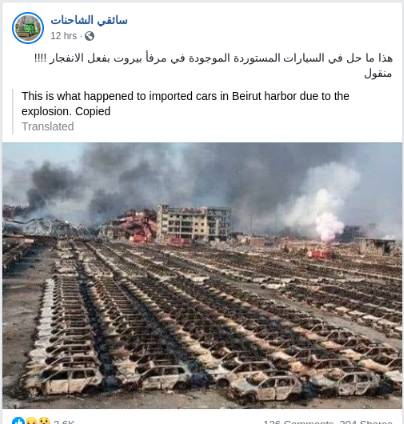Open the 126 Comments link
Image resolution: width=404 pixels, height=424 pixels.
[298, 422]
